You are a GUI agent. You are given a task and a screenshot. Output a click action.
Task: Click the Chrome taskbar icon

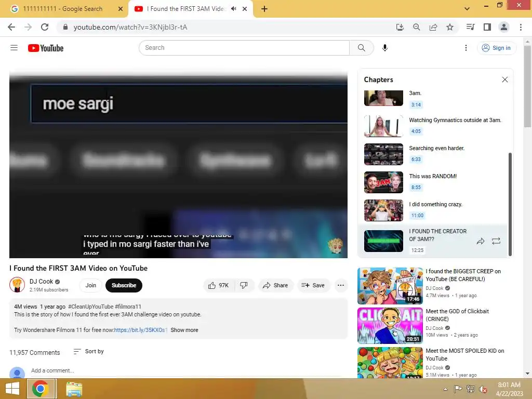(x=40, y=389)
